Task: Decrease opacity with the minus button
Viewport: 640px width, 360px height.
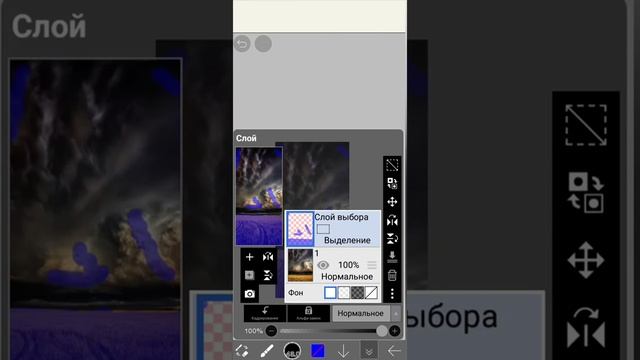Action: tap(271, 331)
